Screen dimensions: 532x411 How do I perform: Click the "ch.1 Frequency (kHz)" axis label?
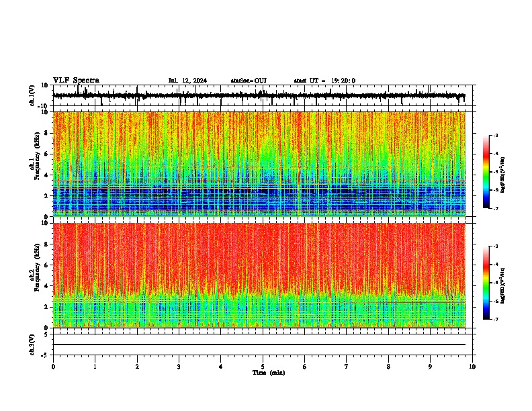34,156
